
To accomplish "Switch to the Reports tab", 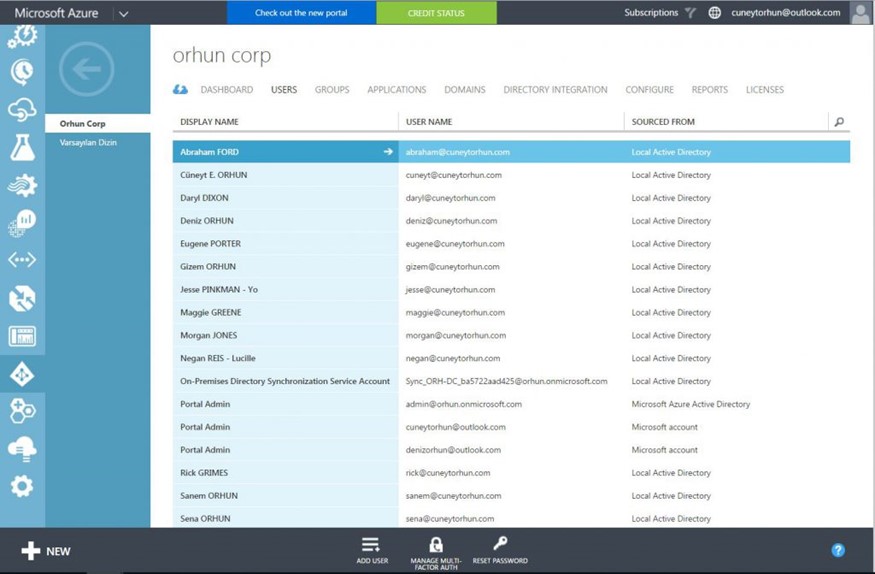I will pyautogui.click(x=710, y=89).
